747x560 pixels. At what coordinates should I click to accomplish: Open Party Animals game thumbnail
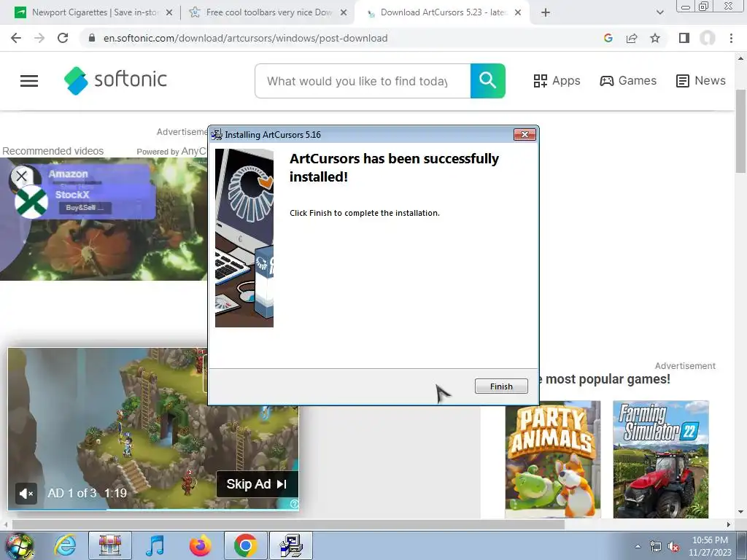pyautogui.click(x=553, y=459)
